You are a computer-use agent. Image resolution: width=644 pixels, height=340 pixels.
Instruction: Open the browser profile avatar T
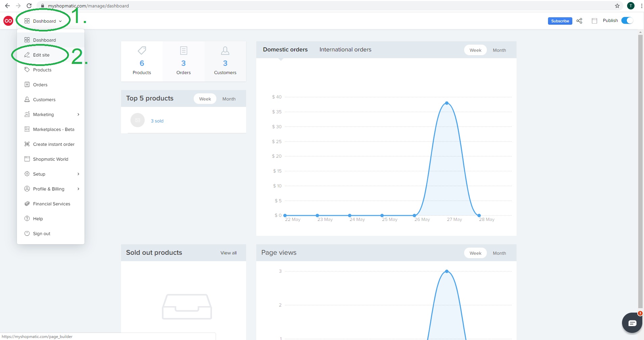click(x=631, y=6)
